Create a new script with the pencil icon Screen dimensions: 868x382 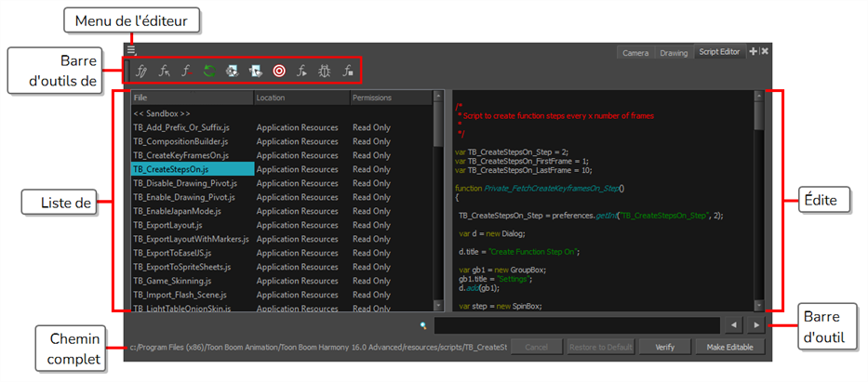[x=141, y=71]
